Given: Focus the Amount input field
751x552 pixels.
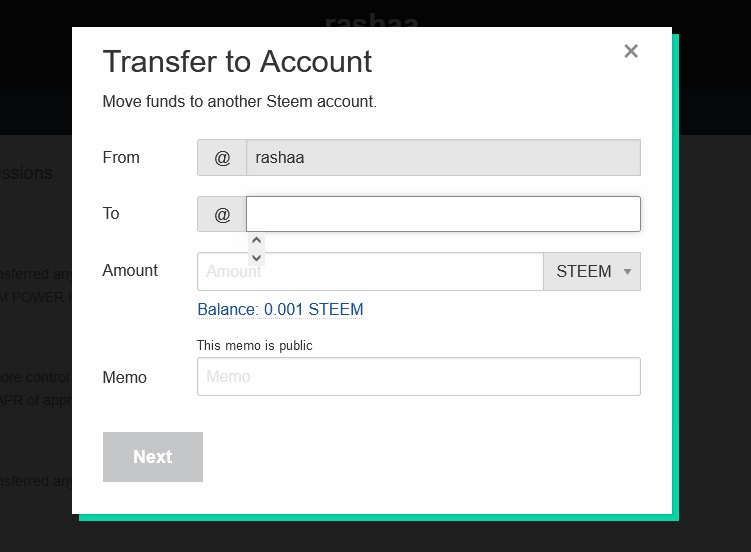Looking at the screenshot, I should pos(370,271).
